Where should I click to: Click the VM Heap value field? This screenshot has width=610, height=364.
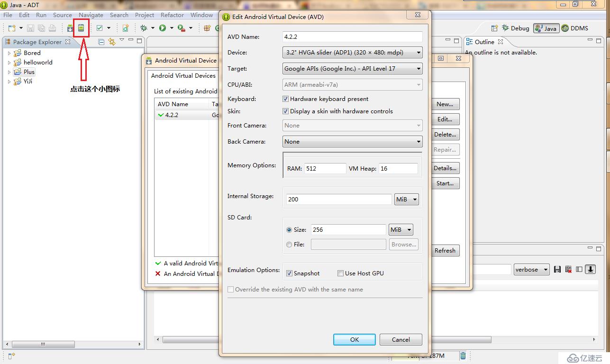click(398, 169)
